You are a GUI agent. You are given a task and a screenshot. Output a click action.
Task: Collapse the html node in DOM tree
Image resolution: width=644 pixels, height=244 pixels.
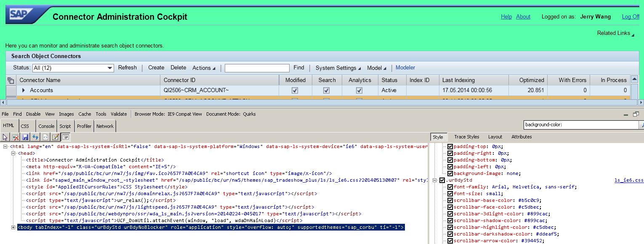[5, 146]
